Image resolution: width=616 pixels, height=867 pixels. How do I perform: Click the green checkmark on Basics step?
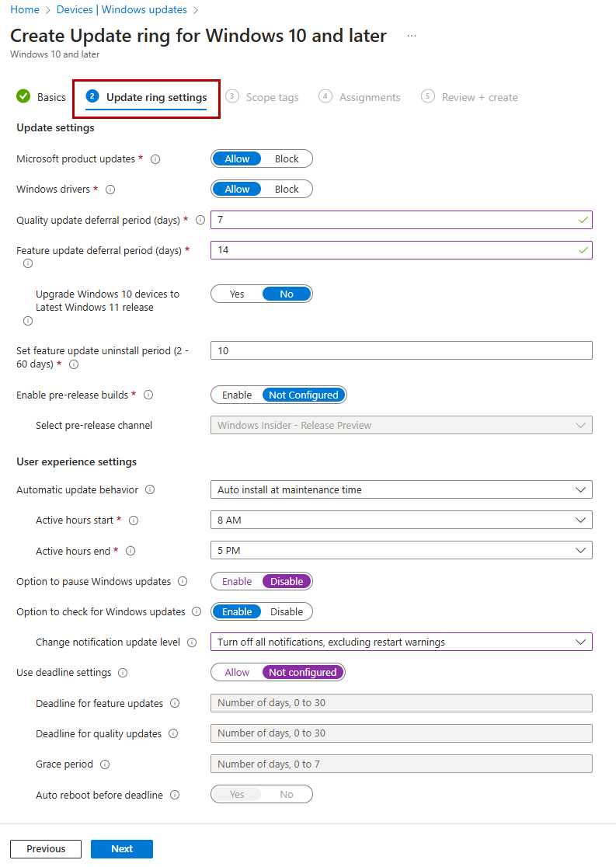pos(23,97)
